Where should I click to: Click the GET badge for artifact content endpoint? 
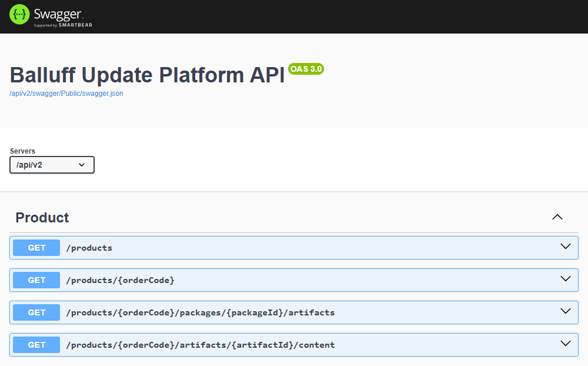tap(36, 345)
